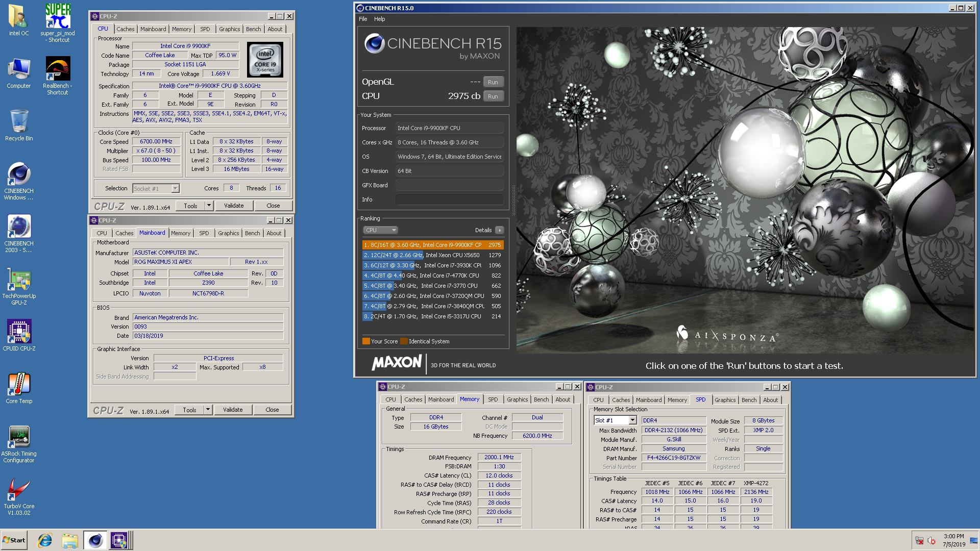The height and width of the screenshot is (551, 980).
Task: Click part number F4-4266C19-8GTZKW
Action: [x=674, y=458]
